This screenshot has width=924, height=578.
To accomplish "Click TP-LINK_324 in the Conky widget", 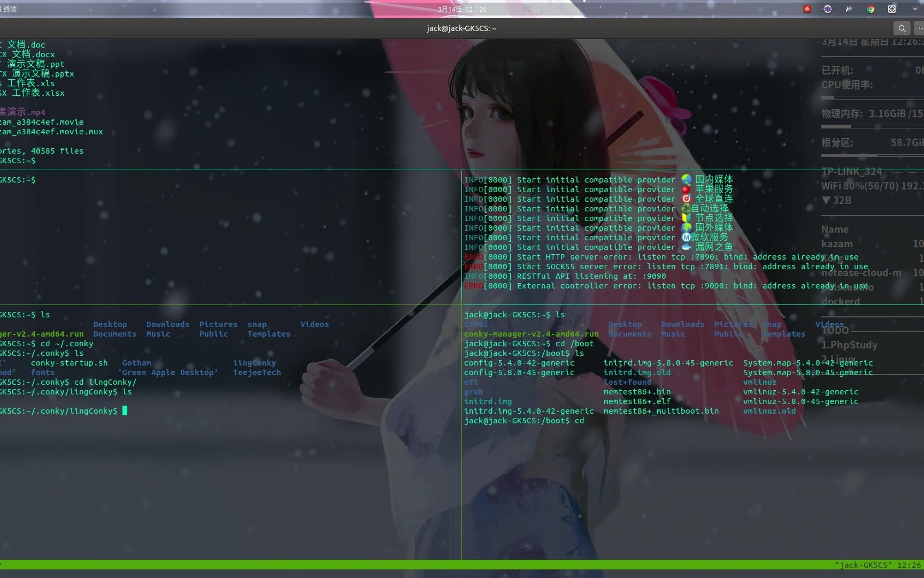I will (851, 172).
